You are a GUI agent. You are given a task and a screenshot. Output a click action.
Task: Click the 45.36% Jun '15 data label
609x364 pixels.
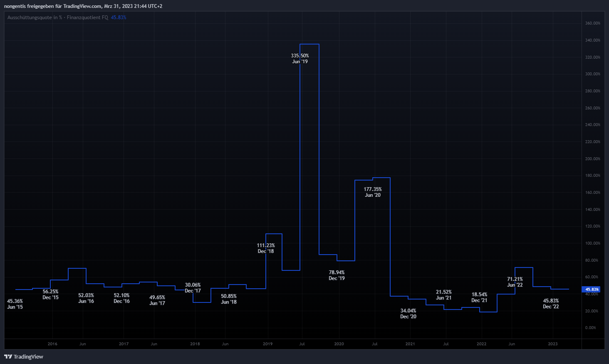pos(15,304)
